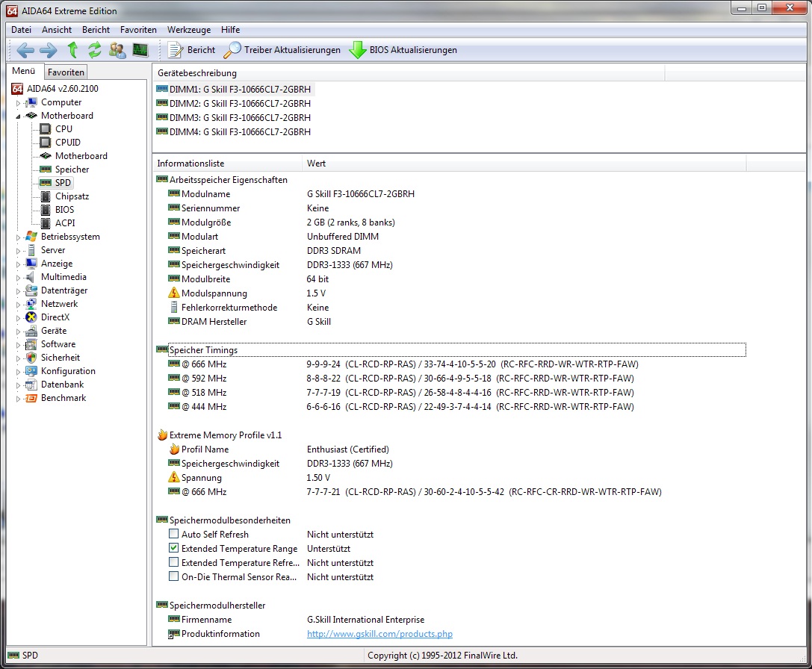Expand the Netzwerk tree node
This screenshot has height=669, width=812.
[18, 305]
